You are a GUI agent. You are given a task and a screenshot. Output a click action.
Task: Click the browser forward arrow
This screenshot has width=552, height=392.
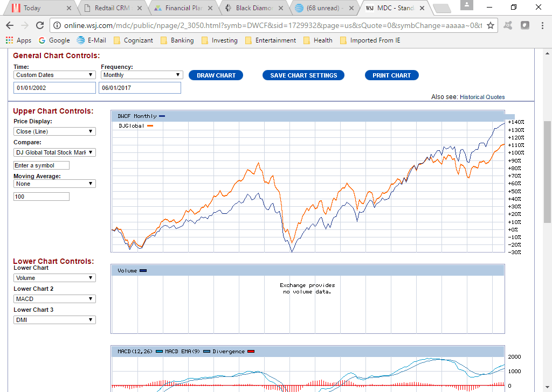pos(25,25)
